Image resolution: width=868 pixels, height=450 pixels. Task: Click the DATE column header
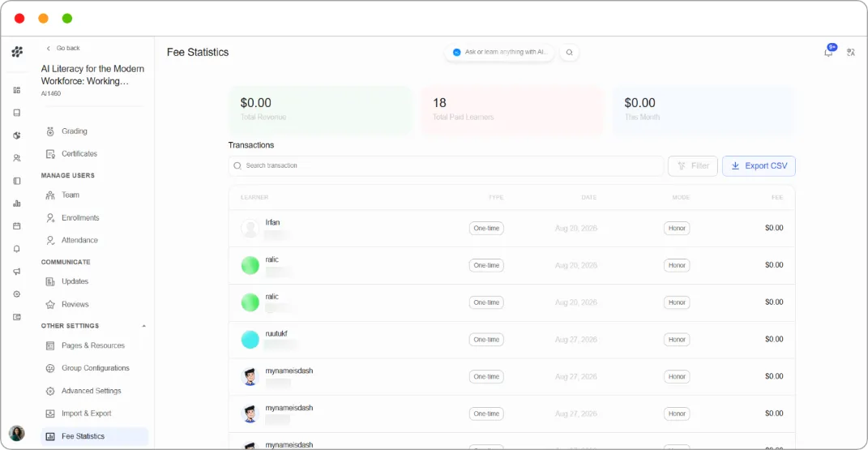(x=589, y=198)
